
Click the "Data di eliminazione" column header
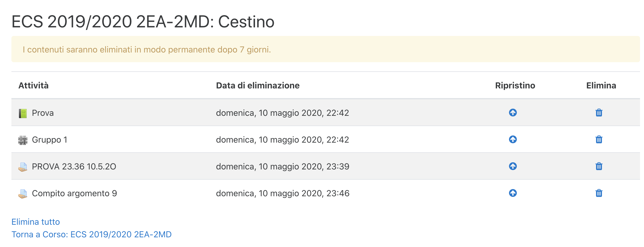click(x=258, y=85)
